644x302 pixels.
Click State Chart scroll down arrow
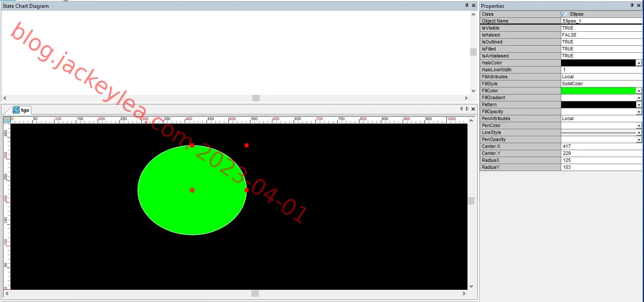(473, 91)
